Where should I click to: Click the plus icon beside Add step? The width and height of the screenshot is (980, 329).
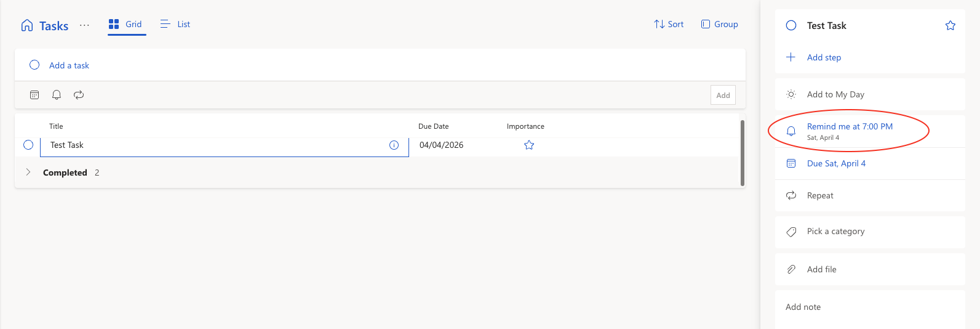(x=791, y=57)
